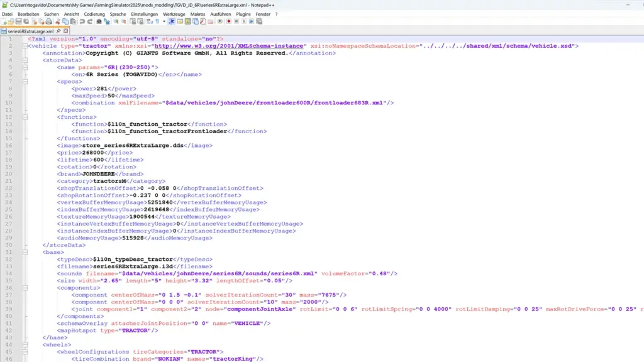
Task: Pin the series6RExtraLarge.xml tab
Action: (58, 30)
